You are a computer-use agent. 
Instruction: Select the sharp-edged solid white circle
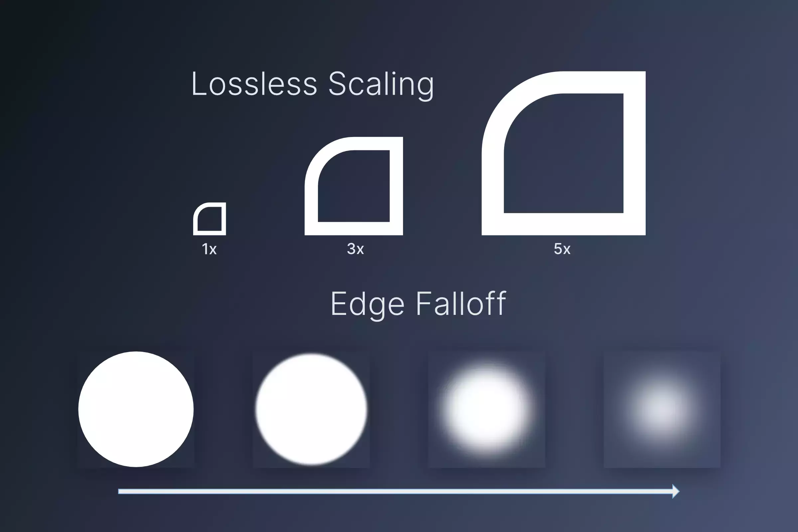coord(136,409)
